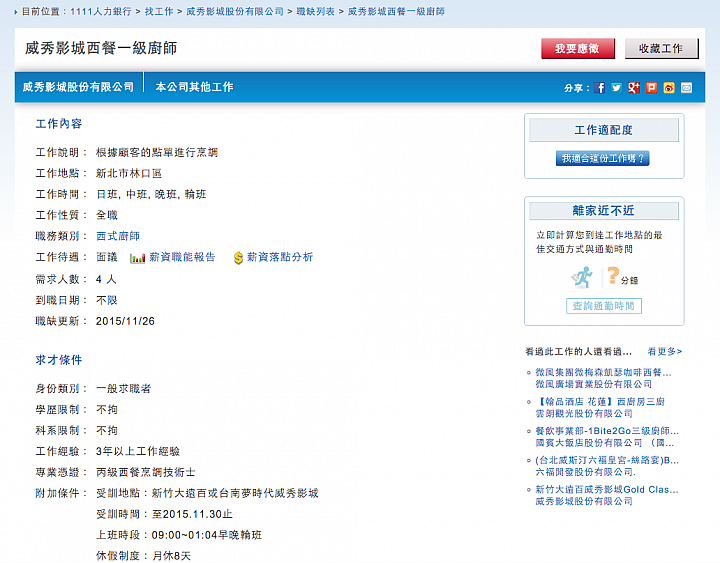The image size is (720, 563).
Task: Open 【翰品酒店 花蓮】西廚房三廚 job link
Action: point(600,402)
